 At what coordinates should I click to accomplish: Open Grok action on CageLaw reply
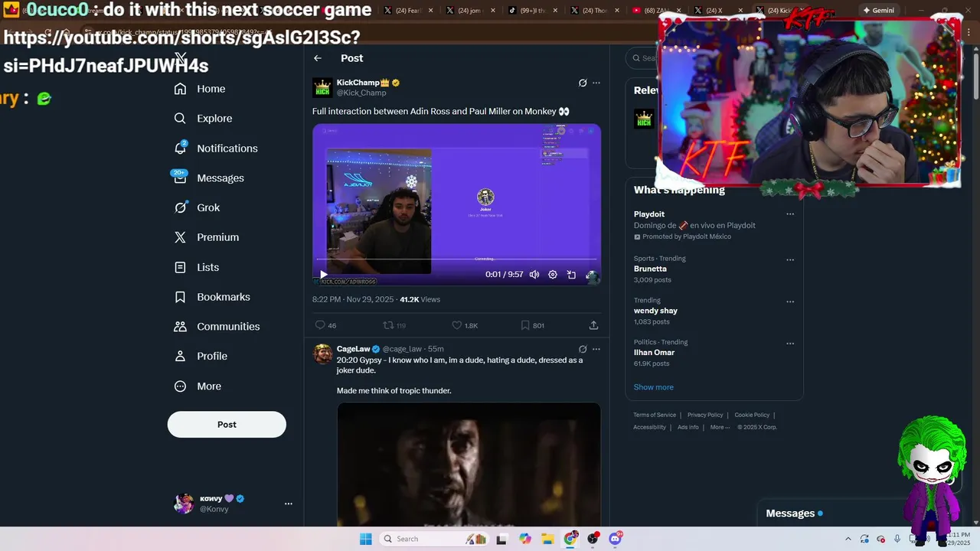click(583, 349)
